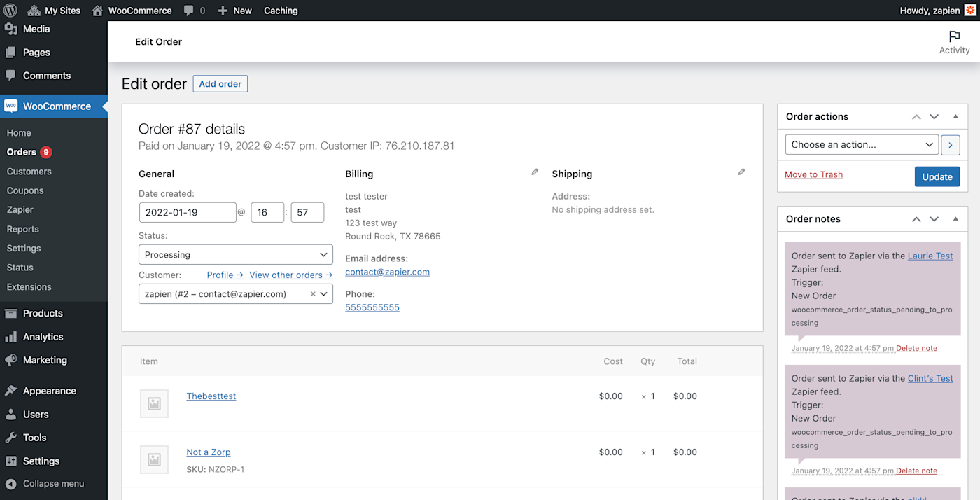Open the Caching menu in admin bar
980x500 pixels.
tap(281, 11)
